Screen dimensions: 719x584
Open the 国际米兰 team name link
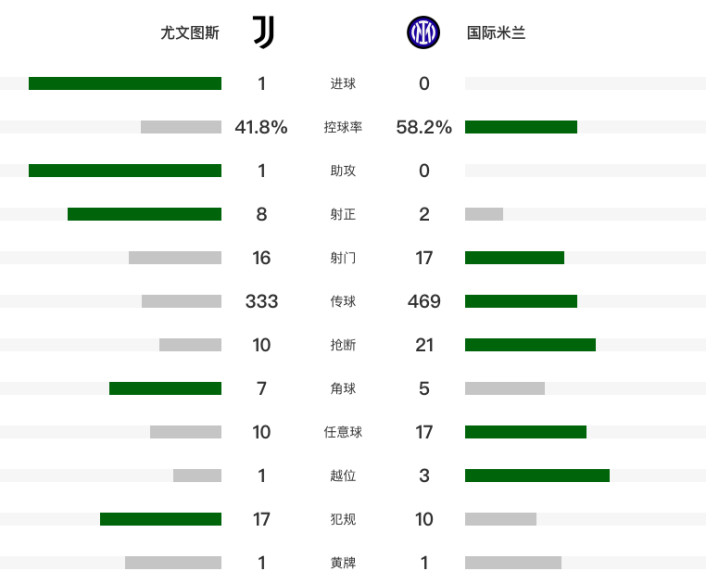[x=496, y=33]
